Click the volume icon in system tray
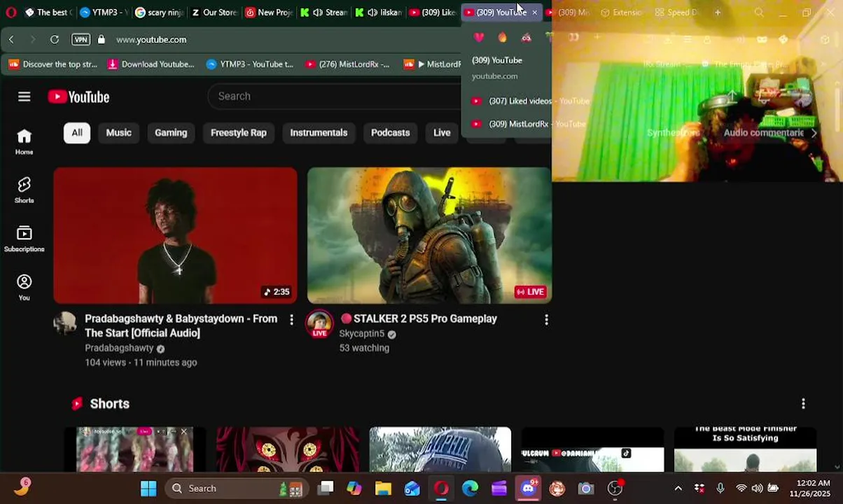 click(x=757, y=488)
